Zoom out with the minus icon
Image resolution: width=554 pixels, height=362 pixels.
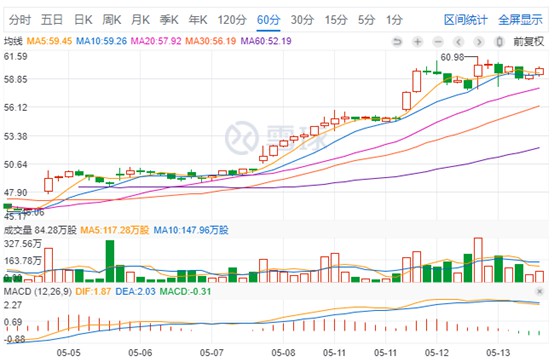coord(438,42)
